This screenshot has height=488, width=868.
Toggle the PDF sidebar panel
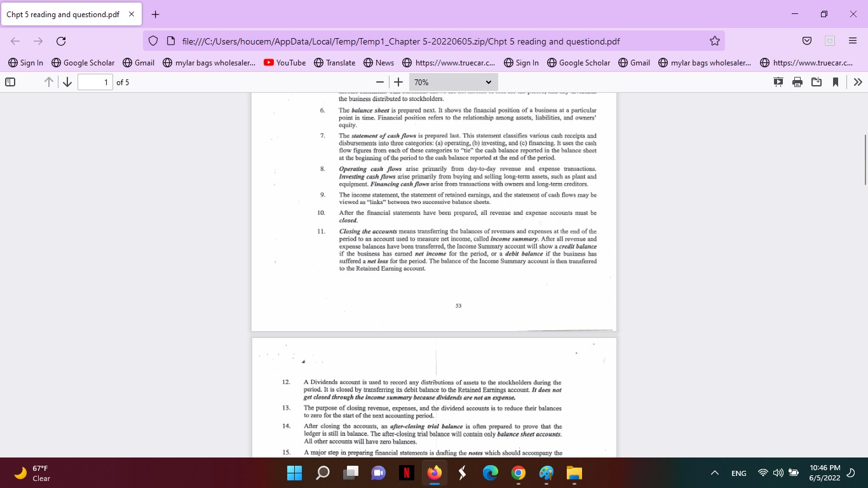[9, 81]
